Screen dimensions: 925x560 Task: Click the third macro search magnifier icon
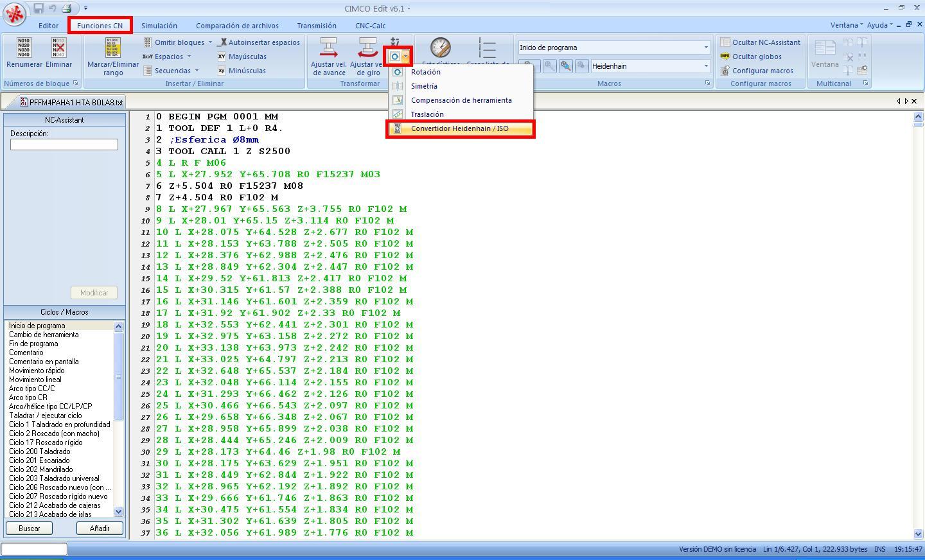point(566,66)
